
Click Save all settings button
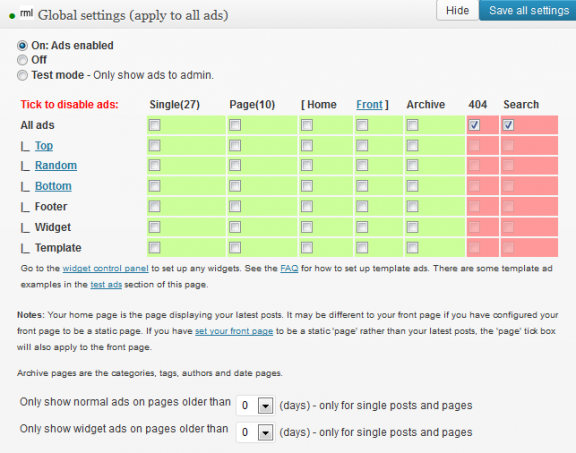pos(529,10)
